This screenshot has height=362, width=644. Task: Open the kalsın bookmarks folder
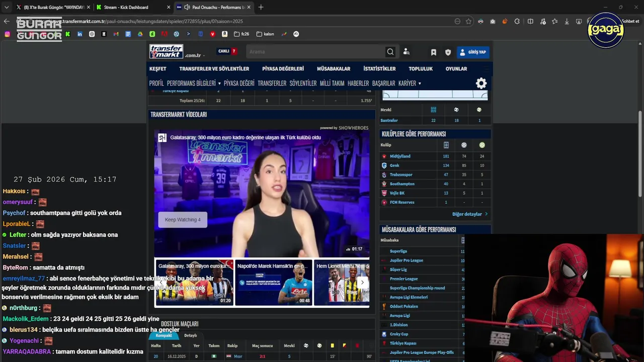tap(265, 34)
